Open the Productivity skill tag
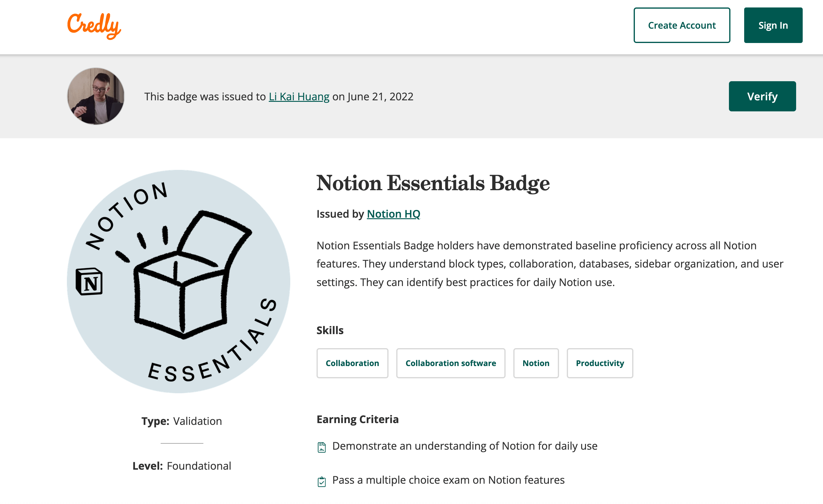823x504 pixels. point(600,363)
